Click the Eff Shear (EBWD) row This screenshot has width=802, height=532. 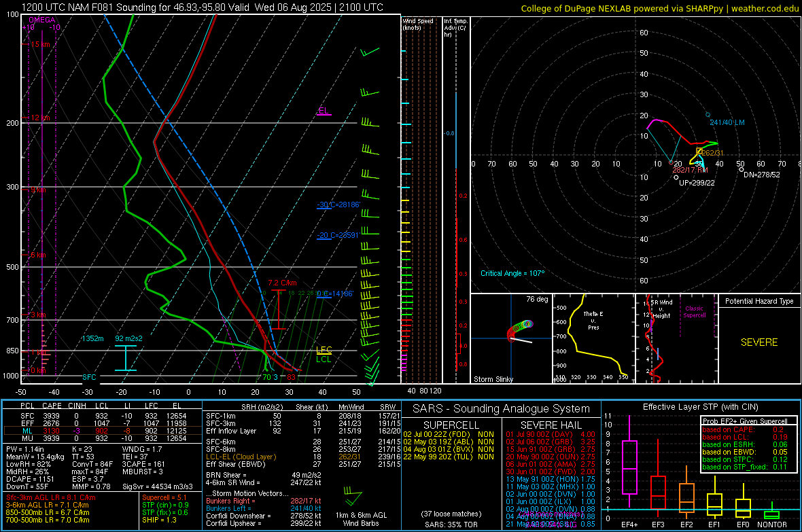302,465
